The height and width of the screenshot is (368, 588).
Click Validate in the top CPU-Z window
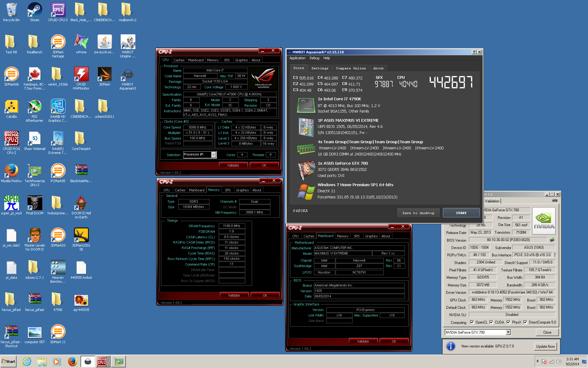click(x=233, y=165)
